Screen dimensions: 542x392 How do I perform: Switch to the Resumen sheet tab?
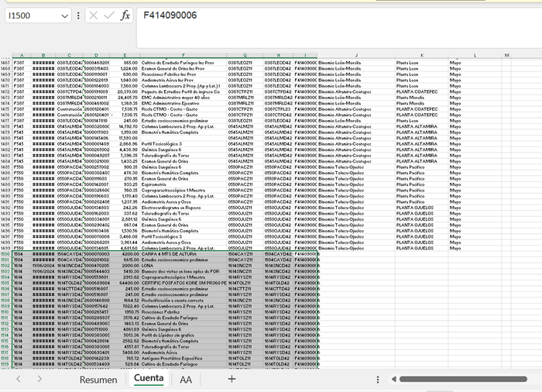(98, 380)
